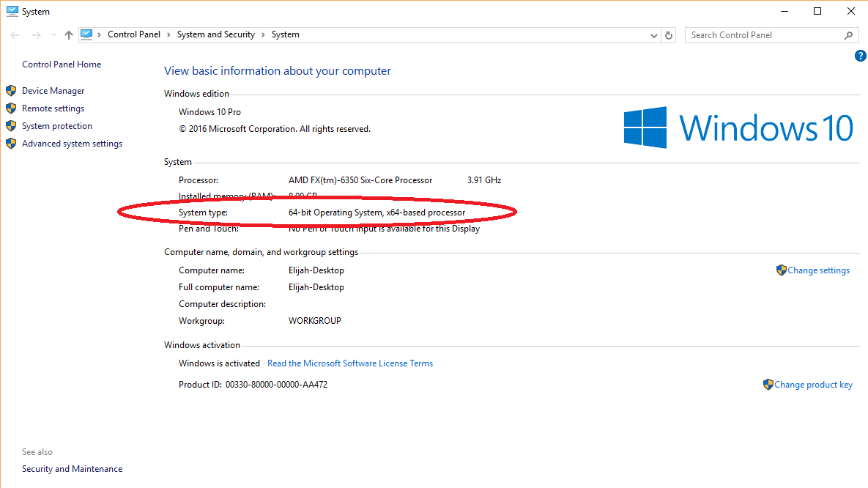
Task: Open System and Security breadcrumb
Action: point(216,34)
